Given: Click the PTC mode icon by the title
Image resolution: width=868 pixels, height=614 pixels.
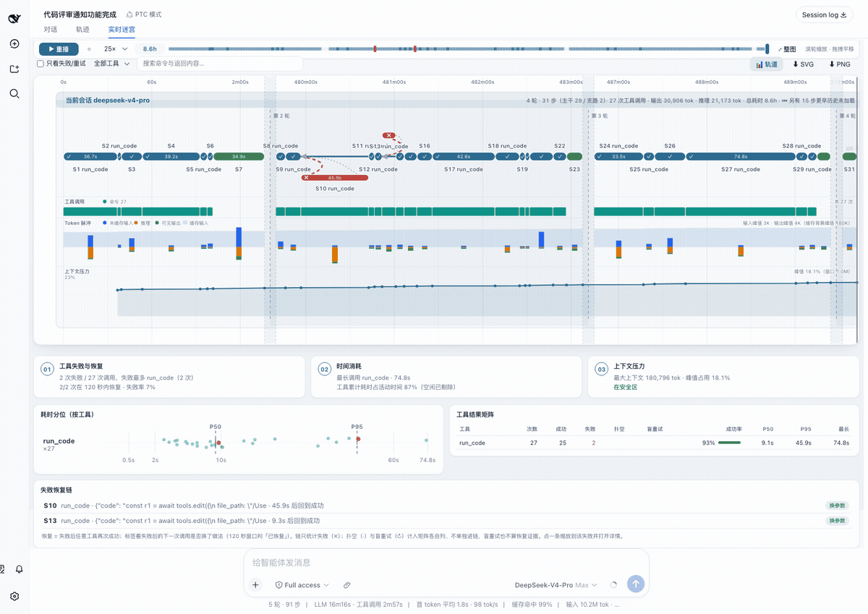Looking at the screenshot, I should click(129, 14).
